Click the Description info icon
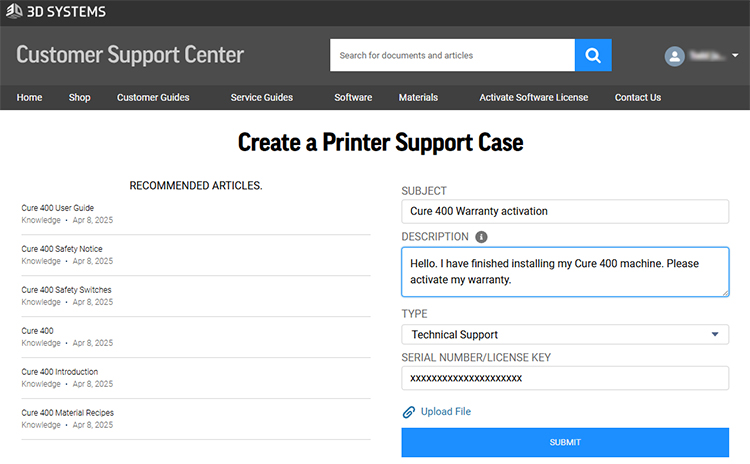750x464 pixels. point(481,237)
